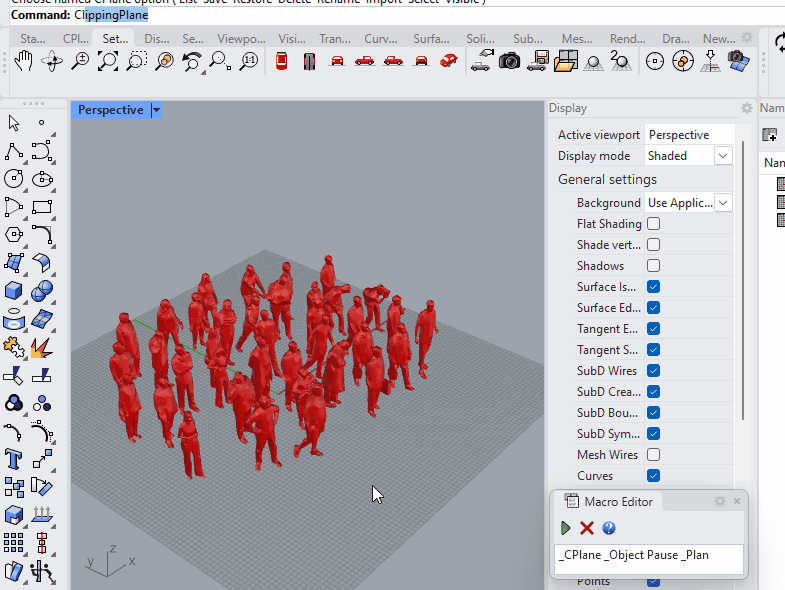Open the Macro Editor gear options
This screenshot has height=590, width=785.
[x=720, y=501]
